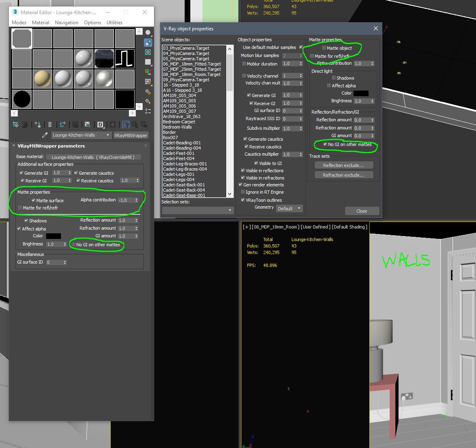This screenshot has width=476, height=448.
Task: Click Brightness spinner in Material Editor
Action: click(x=65, y=244)
